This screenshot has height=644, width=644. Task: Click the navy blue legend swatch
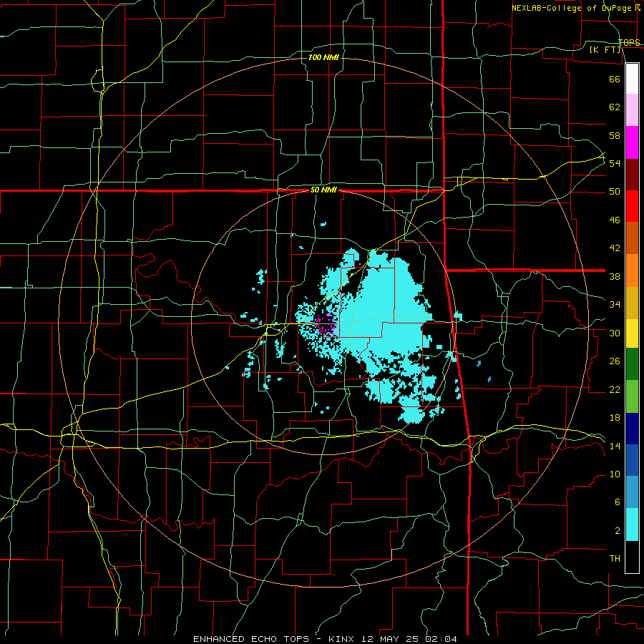632,429
